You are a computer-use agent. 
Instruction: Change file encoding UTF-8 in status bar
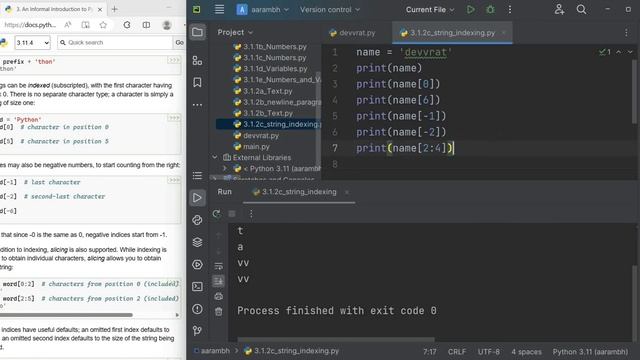click(x=489, y=351)
